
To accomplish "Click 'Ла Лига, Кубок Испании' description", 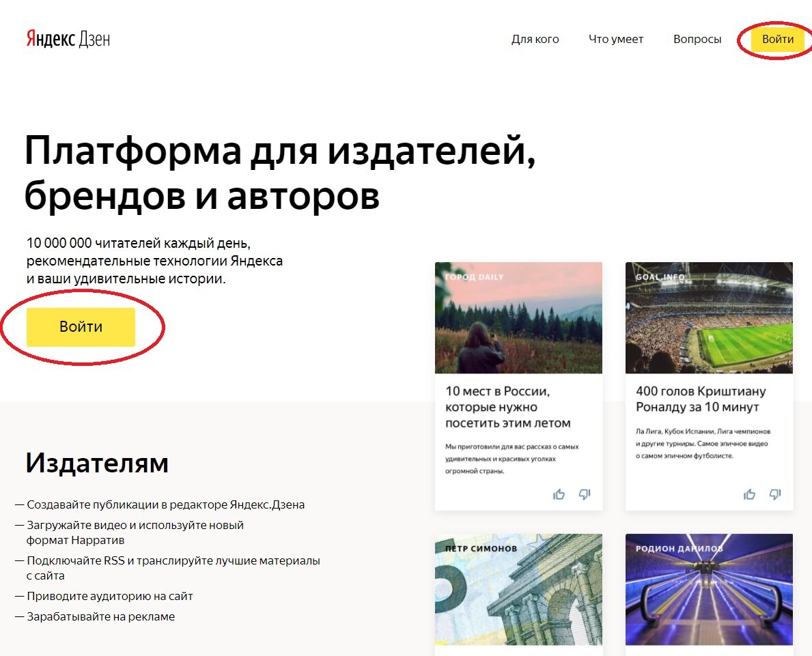I will [703, 443].
